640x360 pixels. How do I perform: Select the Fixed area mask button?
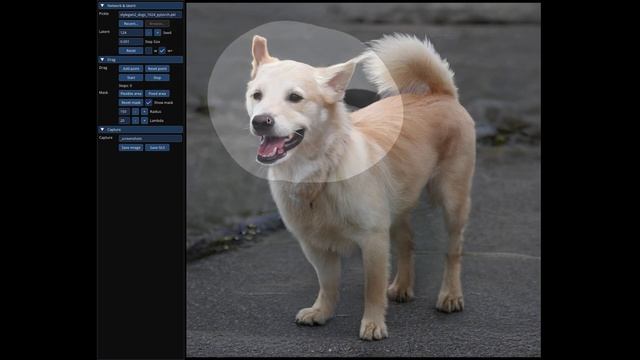[157, 93]
